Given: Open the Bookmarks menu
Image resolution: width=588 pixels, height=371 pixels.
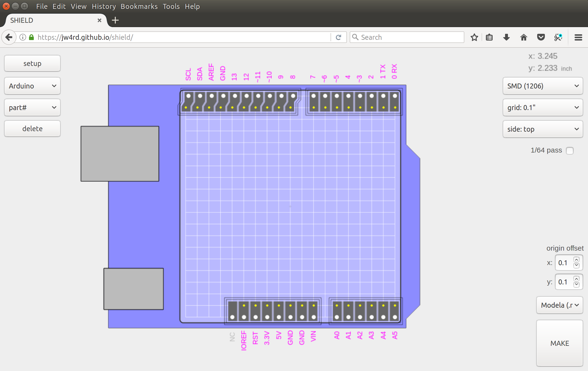Looking at the screenshot, I should coord(139,6).
